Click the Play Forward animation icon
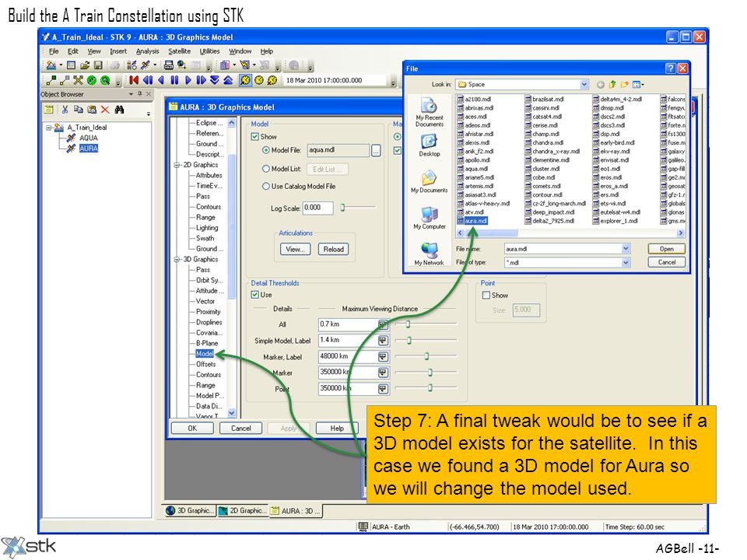Viewport: 747px width, 560px height. tap(188, 80)
